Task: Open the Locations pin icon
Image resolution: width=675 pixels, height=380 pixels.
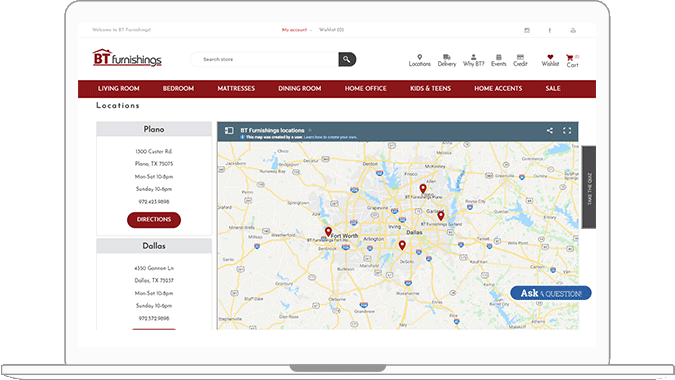Action: 420,57
